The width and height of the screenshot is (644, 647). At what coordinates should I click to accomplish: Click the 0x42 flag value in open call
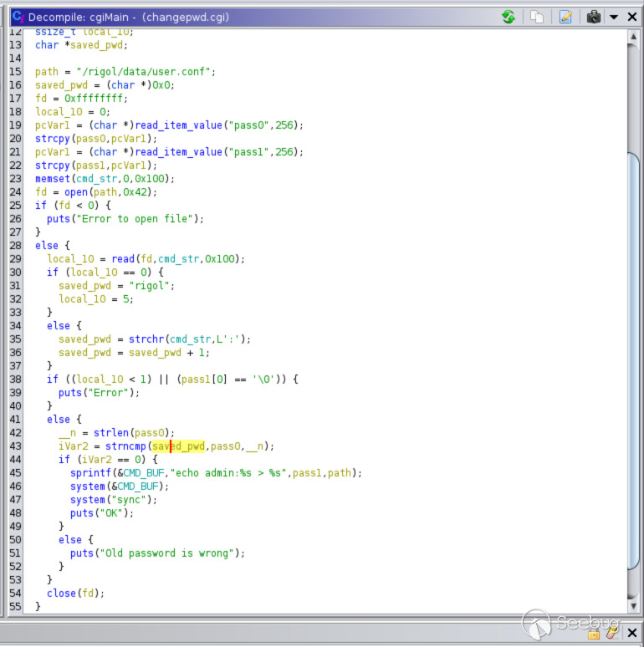135,192
